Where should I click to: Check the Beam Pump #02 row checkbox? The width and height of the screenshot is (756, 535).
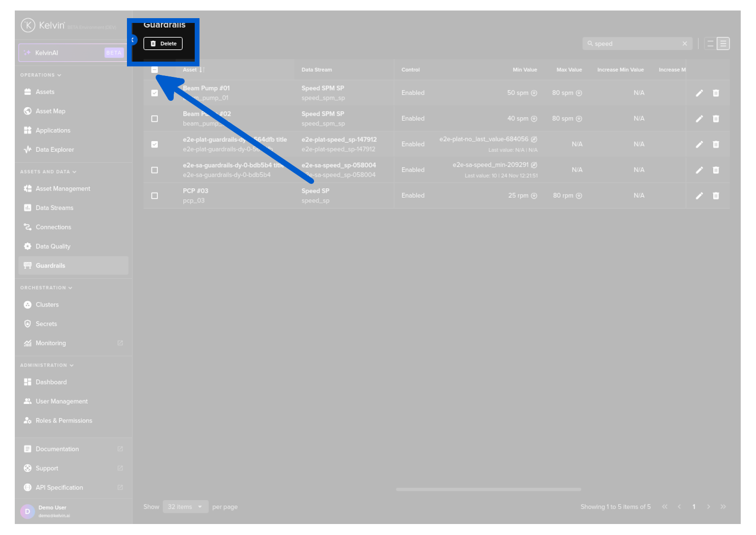tap(155, 119)
